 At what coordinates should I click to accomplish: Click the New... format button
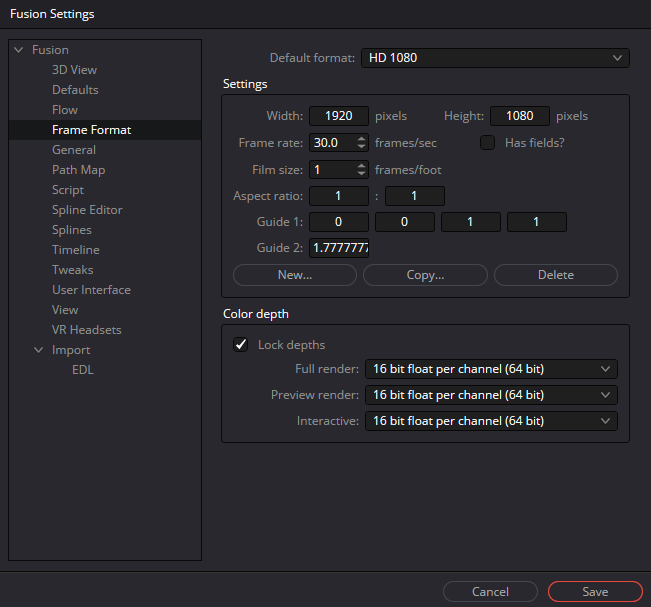pyautogui.click(x=295, y=275)
